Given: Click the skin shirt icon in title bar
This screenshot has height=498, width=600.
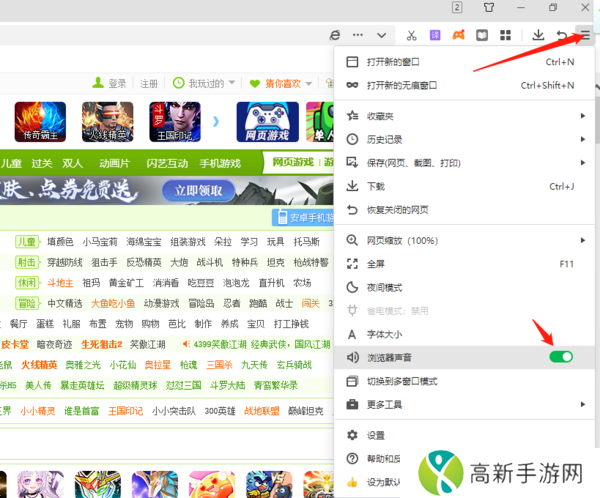Looking at the screenshot, I should pos(516,7).
